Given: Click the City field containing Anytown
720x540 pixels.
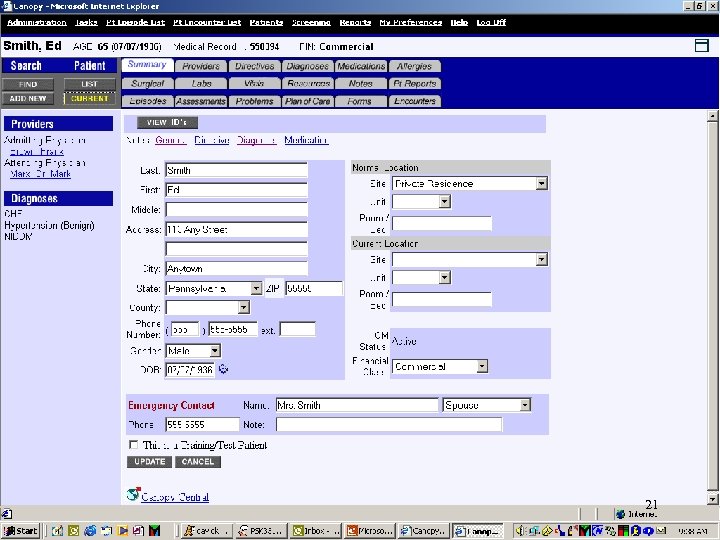Looking at the screenshot, I should [x=236, y=269].
